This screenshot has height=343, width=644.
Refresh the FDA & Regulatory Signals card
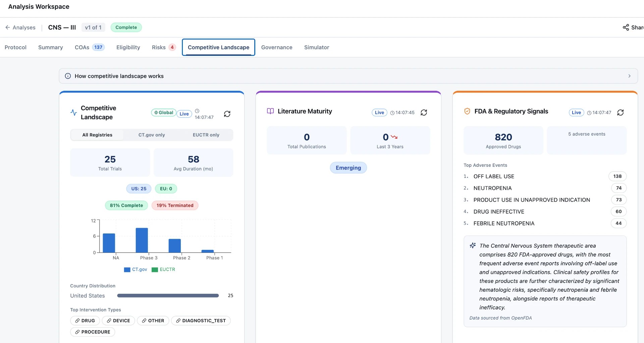[621, 113]
